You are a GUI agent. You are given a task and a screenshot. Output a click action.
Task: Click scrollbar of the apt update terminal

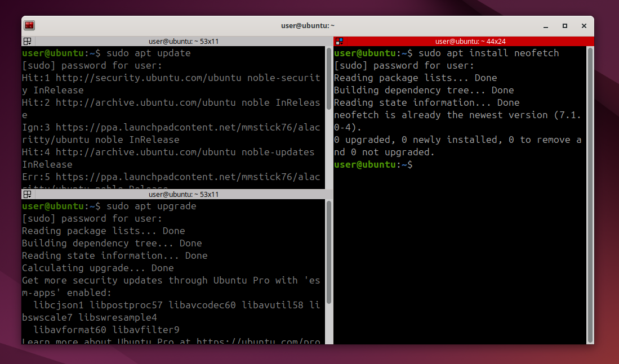click(329, 113)
